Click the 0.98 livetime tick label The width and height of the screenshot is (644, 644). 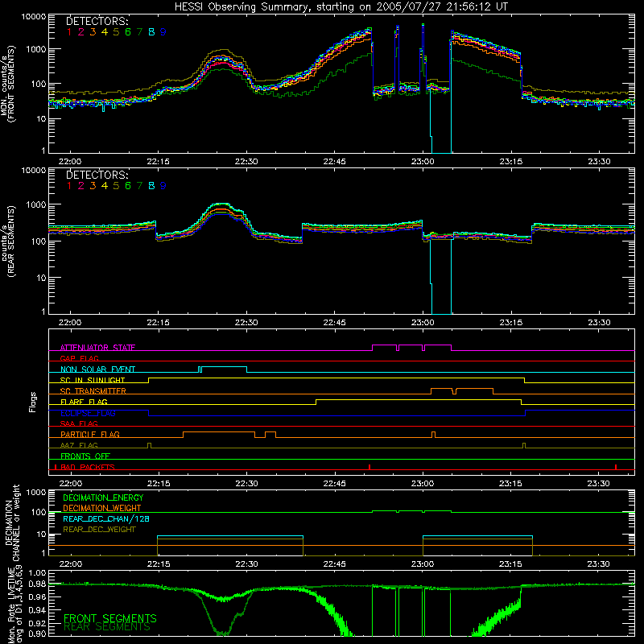pos(38,584)
